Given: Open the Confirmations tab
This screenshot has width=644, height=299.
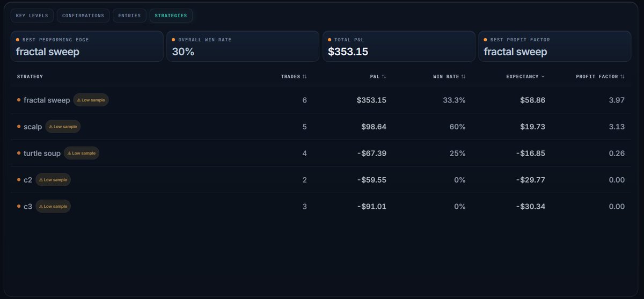Looking at the screenshot, I should 83,16.
